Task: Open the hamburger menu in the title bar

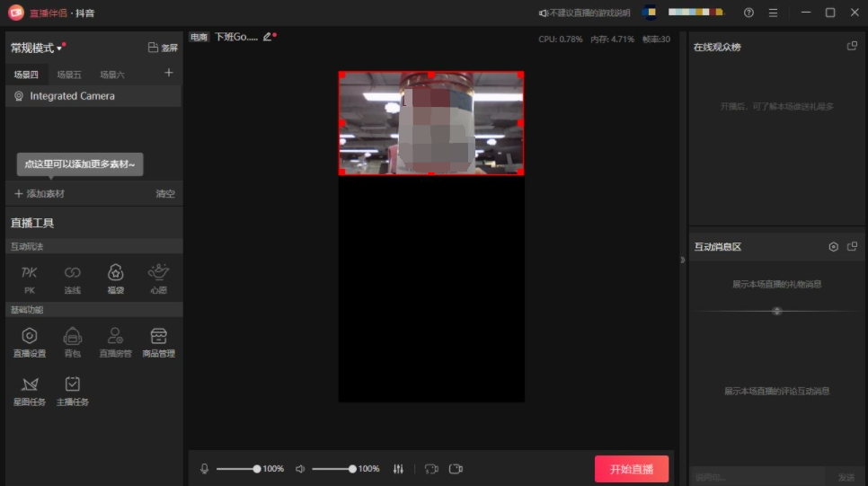Action: click(774, 13)
